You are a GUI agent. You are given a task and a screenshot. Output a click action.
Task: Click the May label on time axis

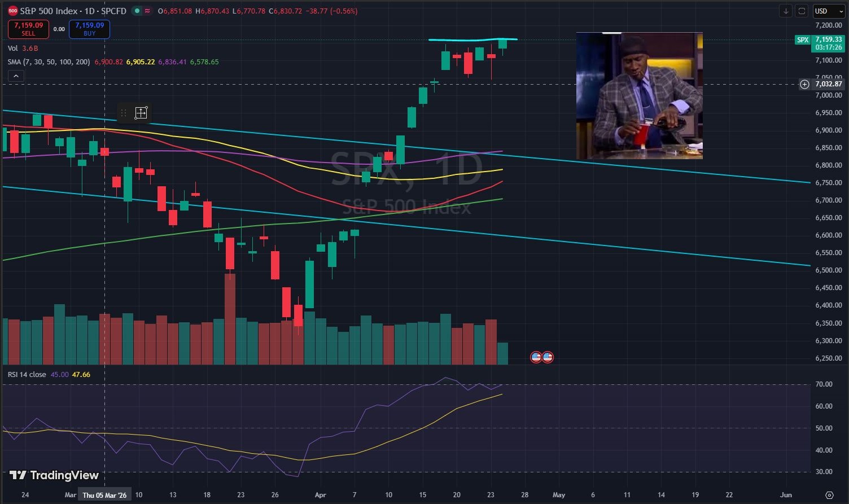[x=559, y=495]
